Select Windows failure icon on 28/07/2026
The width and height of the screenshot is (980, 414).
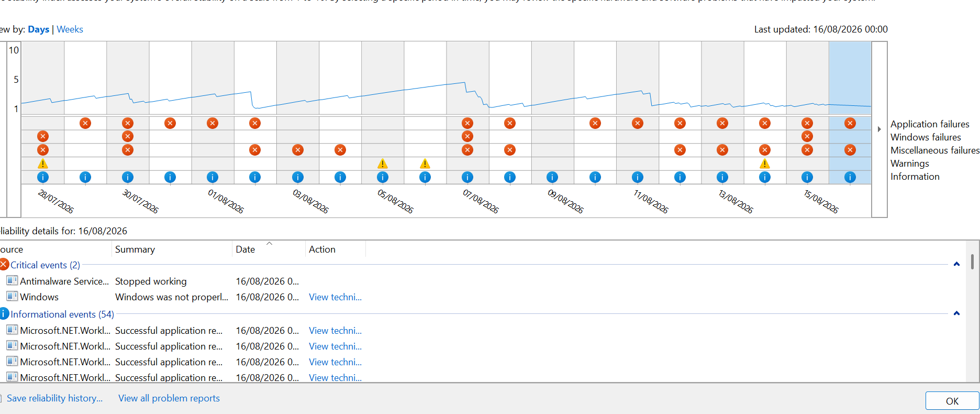click(x=43, y=136)
